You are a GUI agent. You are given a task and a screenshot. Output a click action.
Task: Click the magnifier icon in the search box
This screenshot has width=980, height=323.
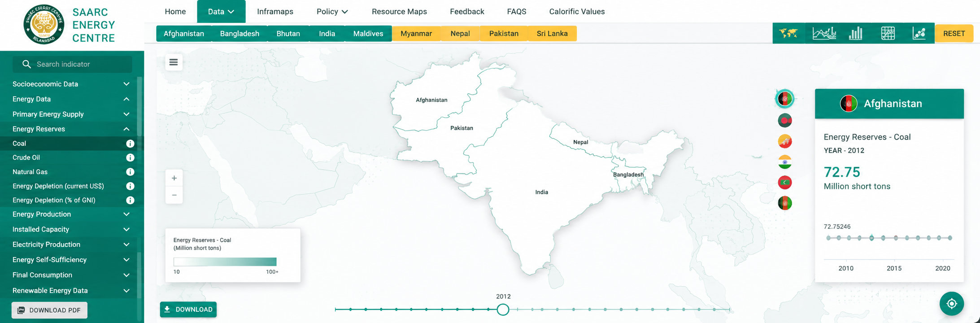click(26, 64)
